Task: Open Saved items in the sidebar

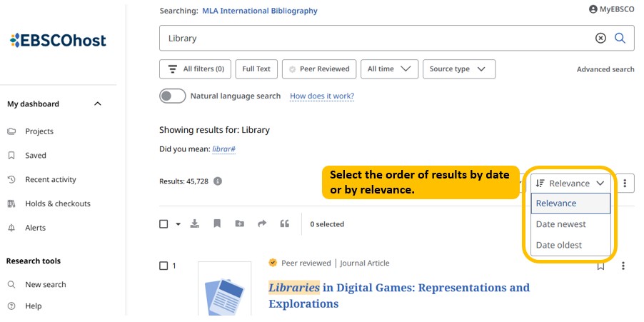Action: tap(36, 156)
